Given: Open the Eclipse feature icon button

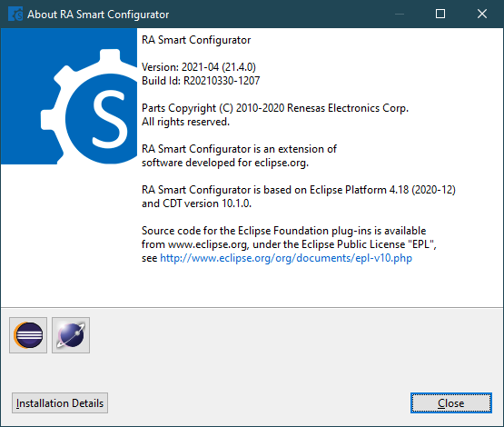Looking at the screenshot, I should 28,335.
